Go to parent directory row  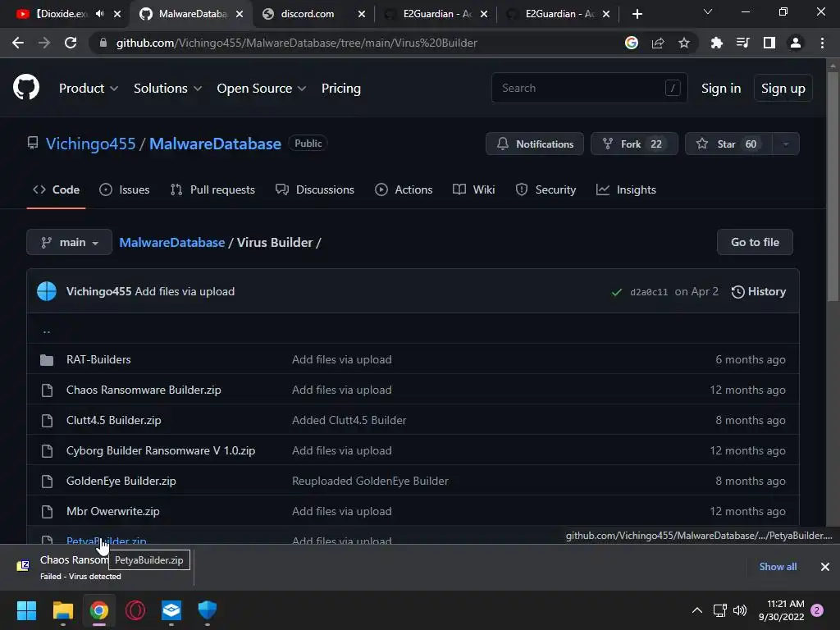point(413,328)
